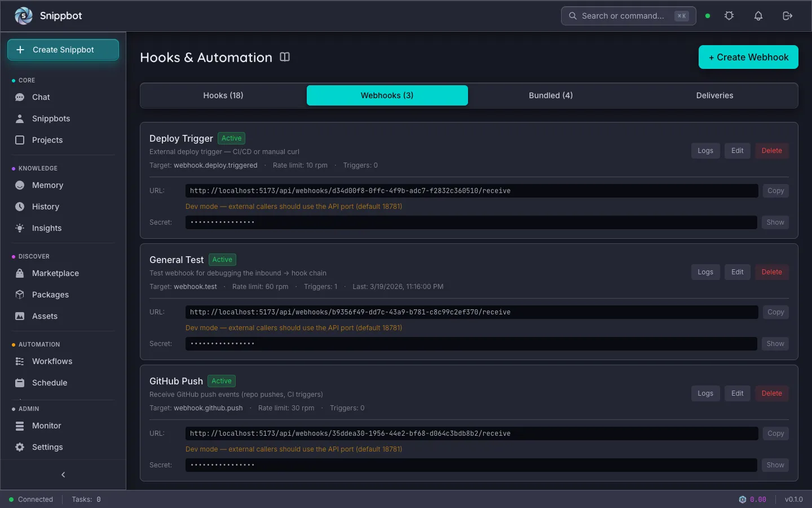
Task: Copy the GitHub Push URL
Action: pyautogui.click(x=776, y=433)
